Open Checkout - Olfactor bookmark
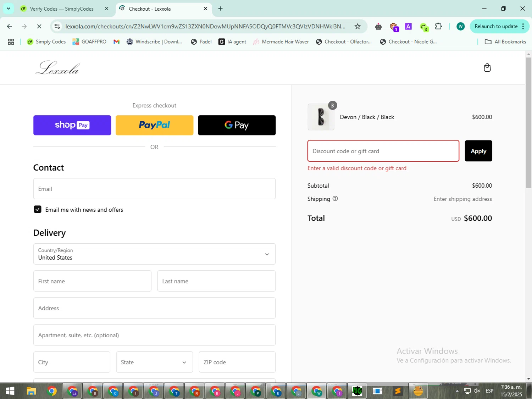Image resolution: width=532 pixels, height=399 pixels. tap(344, 42)
